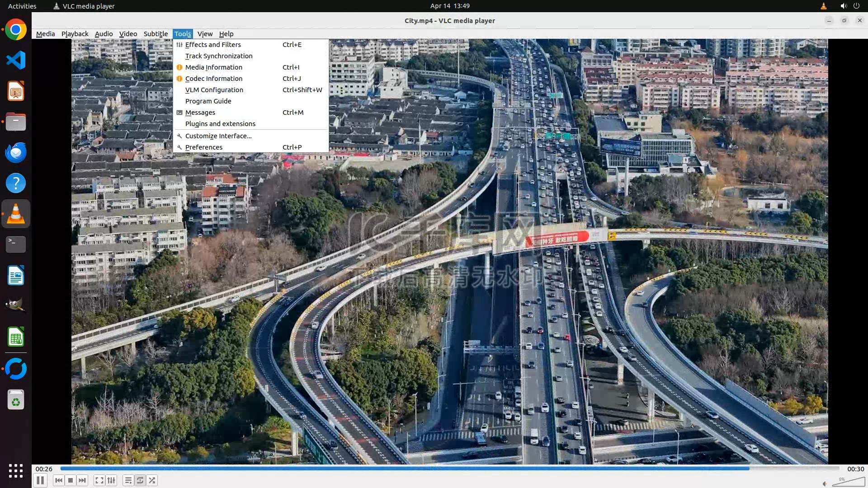Open the Playback menu
Viewport: 868px width, 488px height.
75,34
